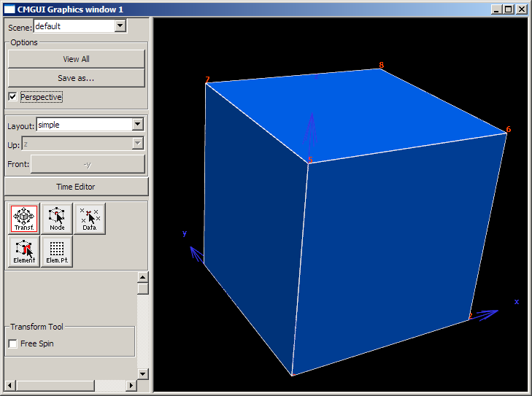The width and height of the screenshot is (532, 396).
Task: Open the Time Editor
Action: [x=77, y=187]
